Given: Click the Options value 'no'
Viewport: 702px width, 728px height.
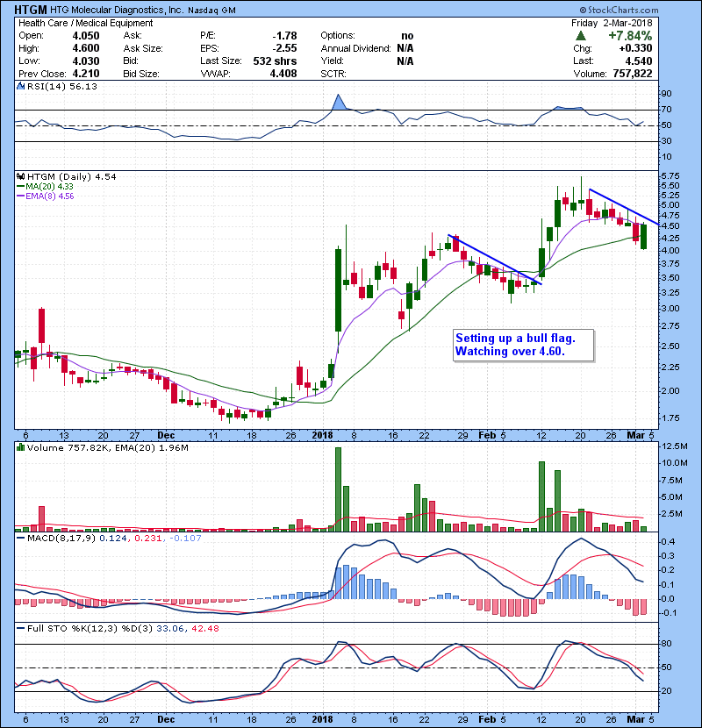Looking at the screenshot, I should (x=407, y=36).
